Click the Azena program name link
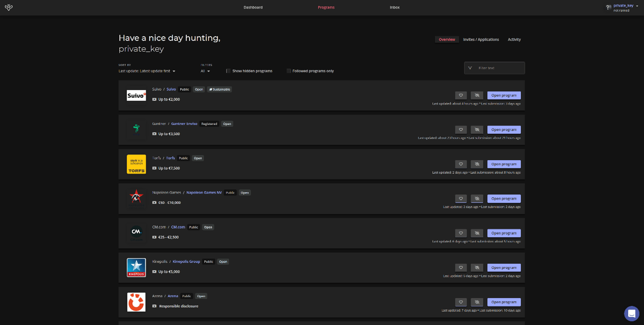The height and width of the screenshot is (325, 644). (173, 296)
